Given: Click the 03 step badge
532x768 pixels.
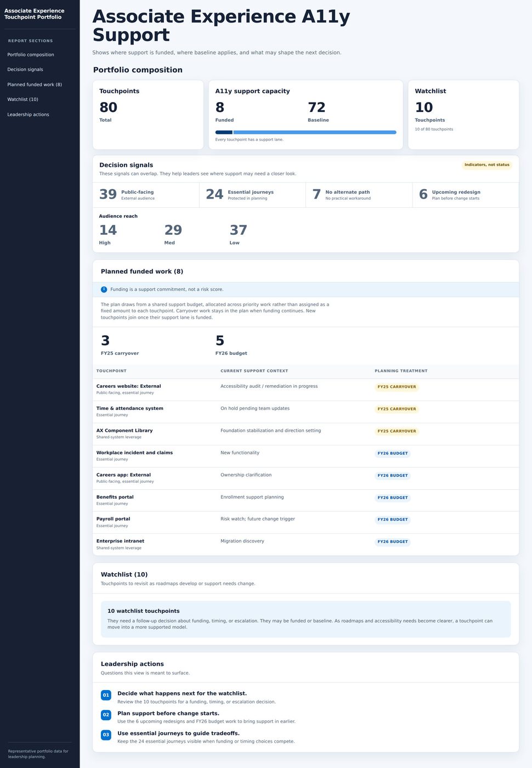Looking at the screenshot, I should (x=106, y=735).
